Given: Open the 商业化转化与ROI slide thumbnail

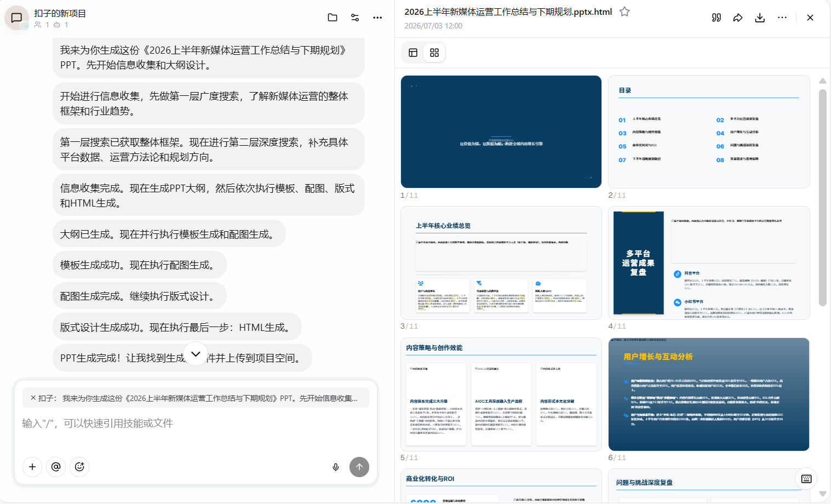Looking at the screenshot, I should coord(501,486).
